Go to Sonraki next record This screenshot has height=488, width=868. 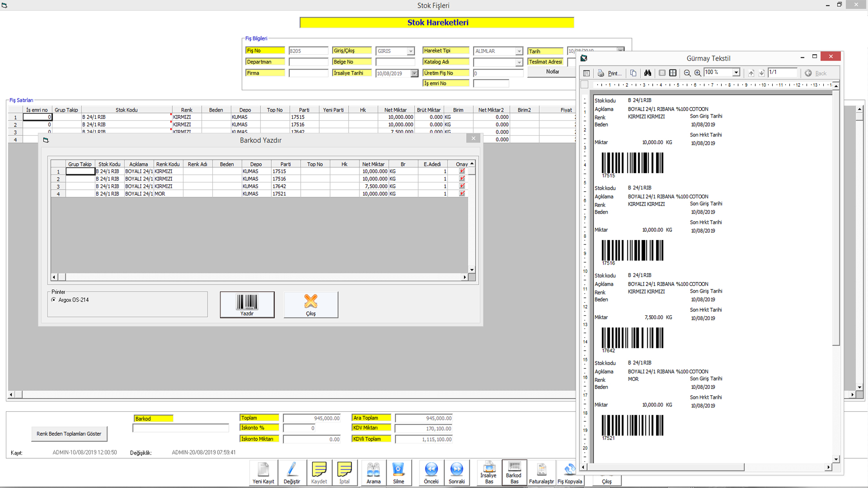tap(457, 473)
